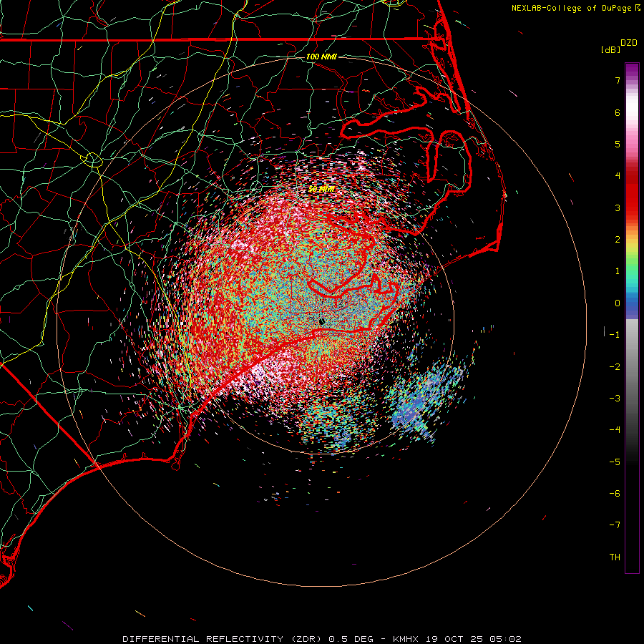The height and width of the screenshot is (644, 644).
Task: Click the DIFFERENTIAL REFLECTIVITY caption words
Action: 203,639
